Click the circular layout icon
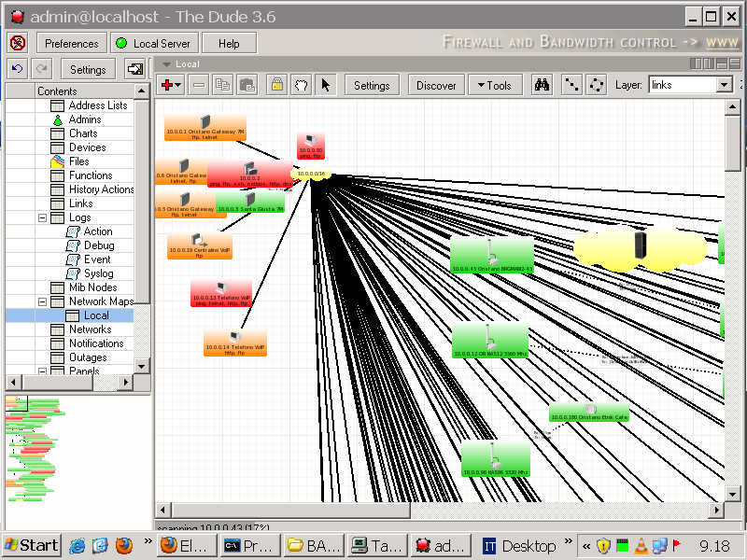This screenshot has height=560, width=747. coord(596,85)
